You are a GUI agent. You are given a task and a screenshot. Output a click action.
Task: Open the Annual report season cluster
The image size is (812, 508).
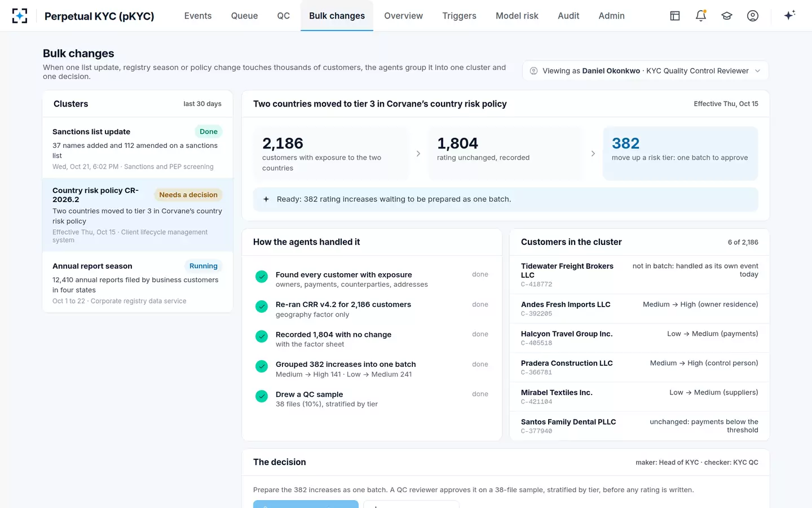tap(138, 282)
